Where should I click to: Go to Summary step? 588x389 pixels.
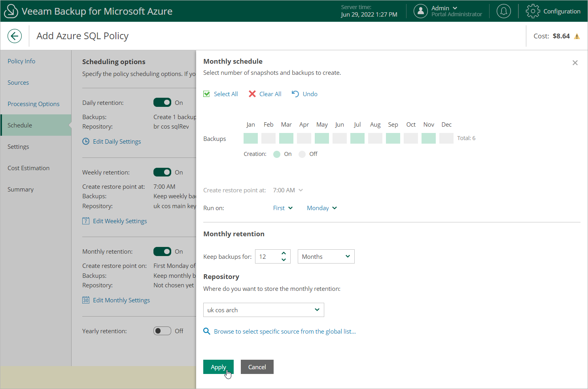pos(21,189)
